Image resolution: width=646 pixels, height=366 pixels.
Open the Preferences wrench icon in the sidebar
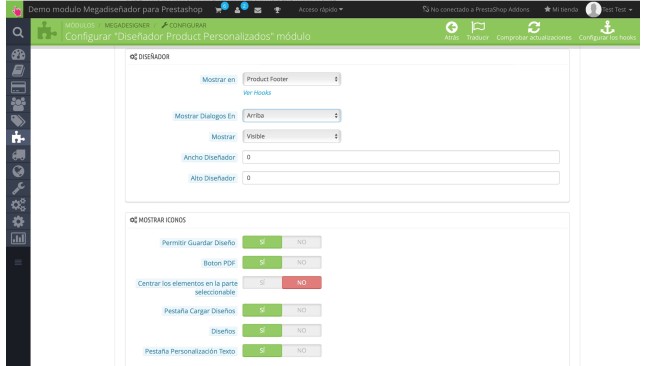[18, 188]
